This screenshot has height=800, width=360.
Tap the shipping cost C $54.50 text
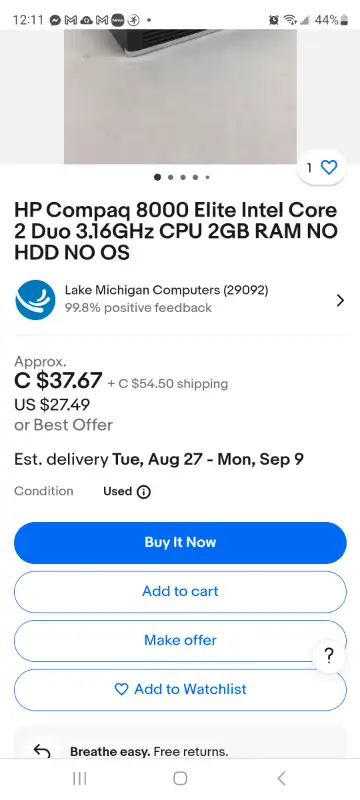168,384
